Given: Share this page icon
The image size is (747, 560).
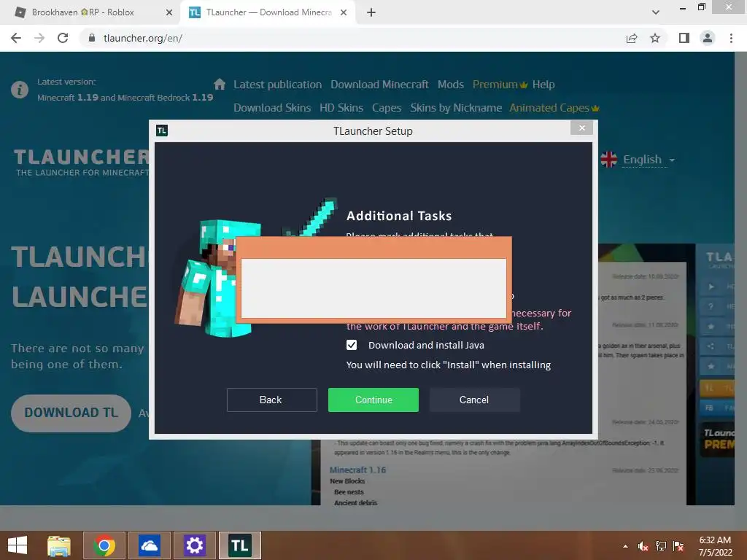Looking at the screenshot, I should coord(632,38).
